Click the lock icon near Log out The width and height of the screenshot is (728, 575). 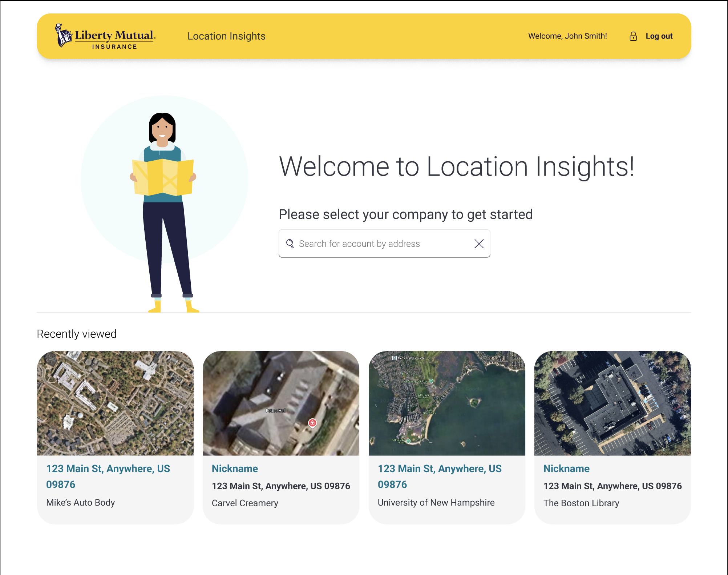pos(634,36)
